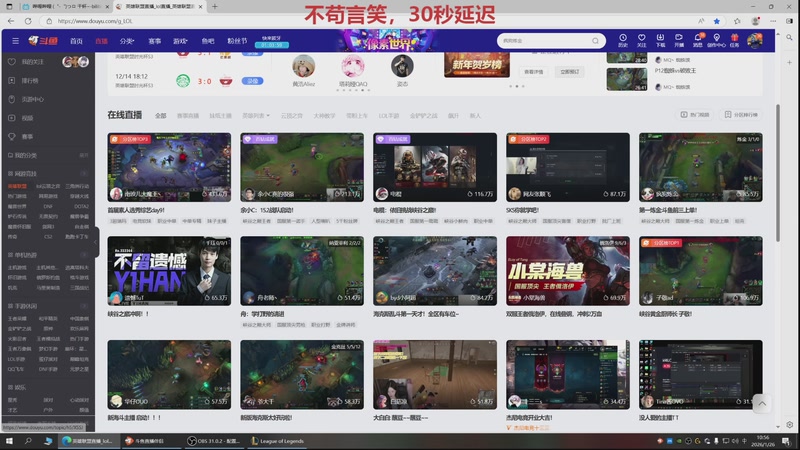Click the 热门视频 button

pos(695,115)
